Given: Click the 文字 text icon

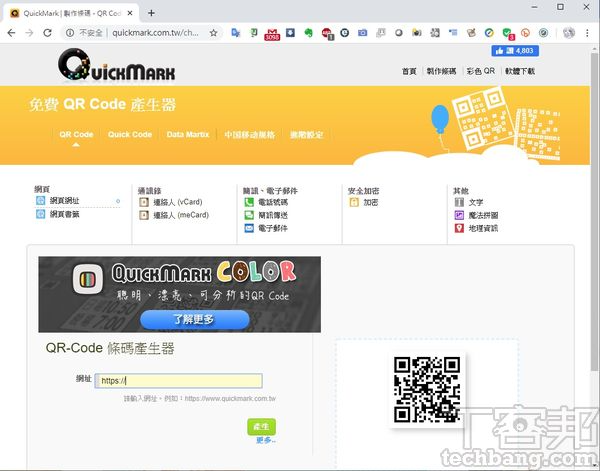Looking at the screenshot, I should tap(459, 202).
